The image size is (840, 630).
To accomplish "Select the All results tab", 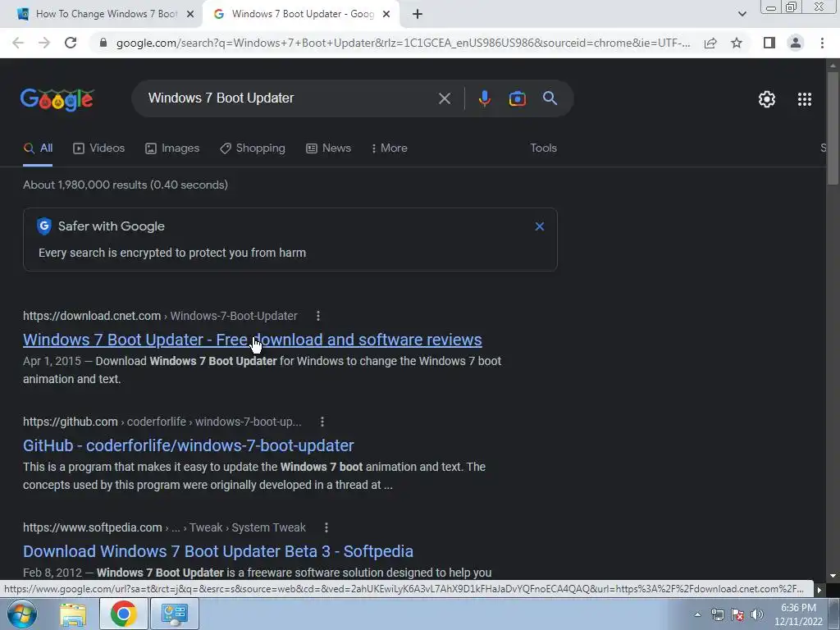I will (38, 148).
